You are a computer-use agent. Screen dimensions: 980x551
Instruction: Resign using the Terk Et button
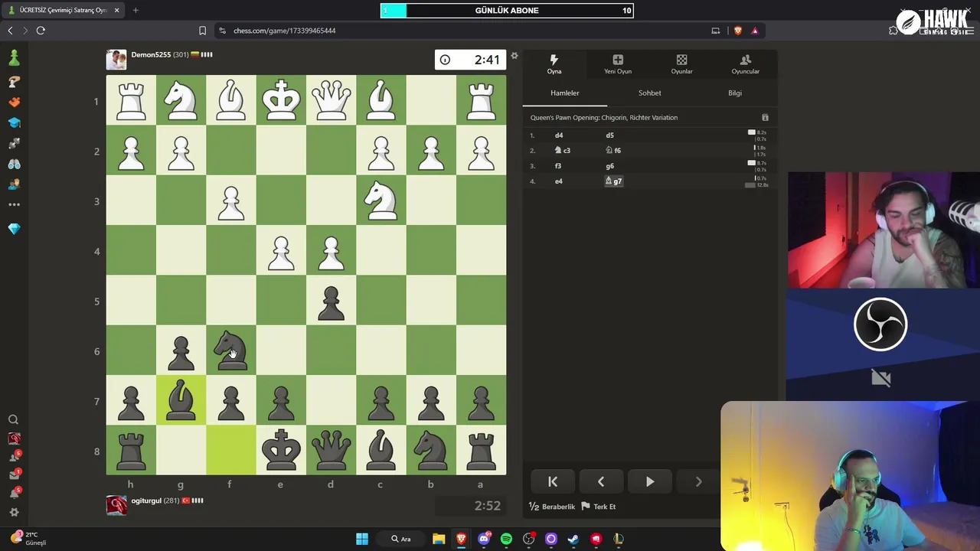[599, 507]
